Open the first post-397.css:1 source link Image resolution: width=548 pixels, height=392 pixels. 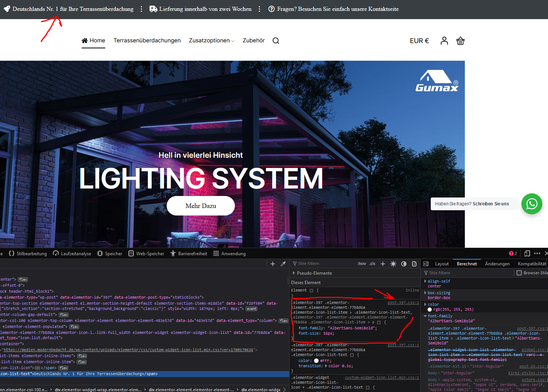coord(403,302)
